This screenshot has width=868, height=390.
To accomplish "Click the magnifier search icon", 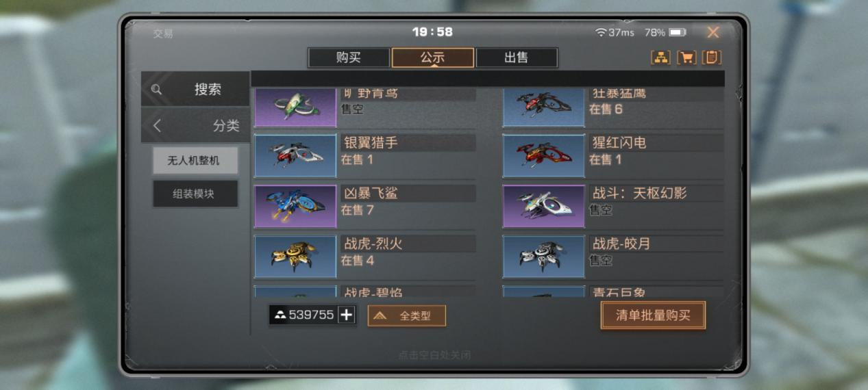I will click(x=156, y=89).
